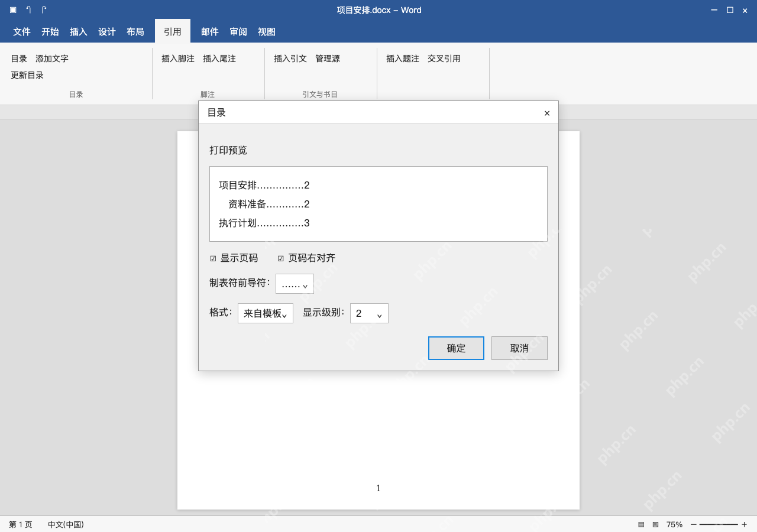Click 更新目录 in the ribbon
This screenshot has width=757, height=532.
pos(27,75)
